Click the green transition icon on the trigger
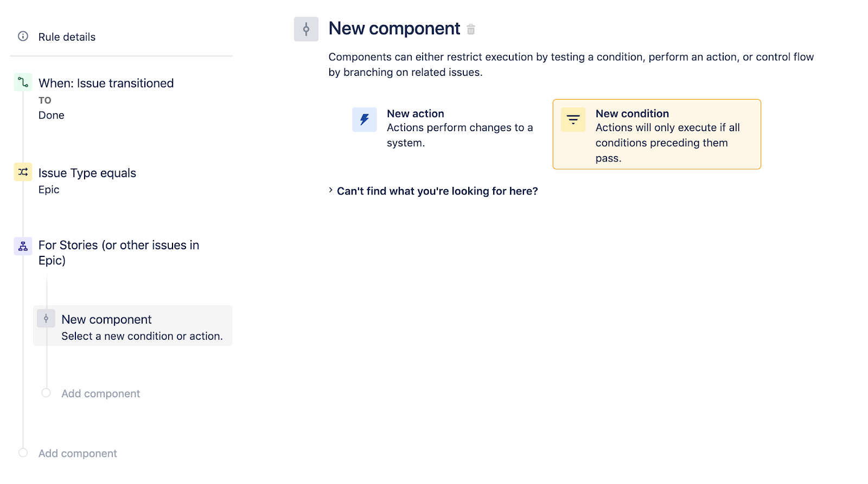Viewport: 868px width, 484px height. (x=22, y=82)
